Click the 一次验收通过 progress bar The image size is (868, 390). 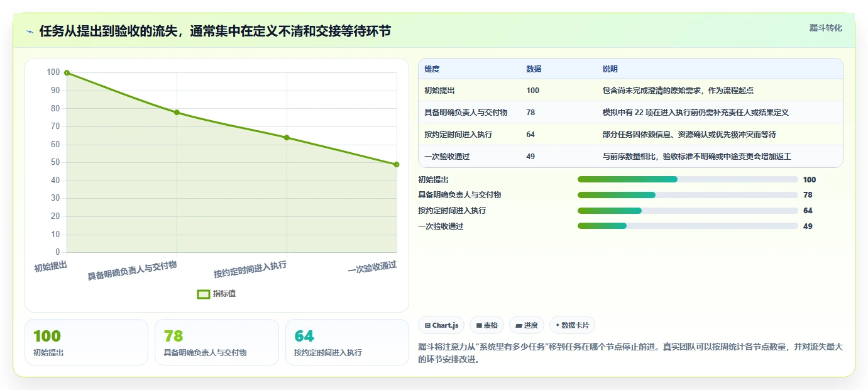coord(688,226)
